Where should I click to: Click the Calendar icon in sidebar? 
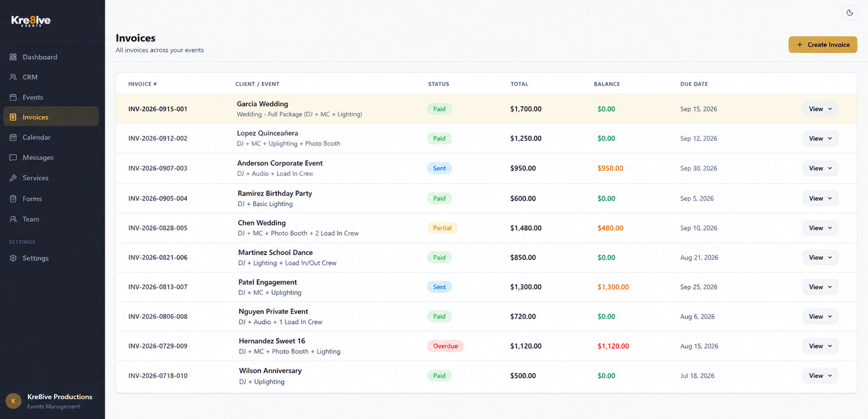click(13, 137)
